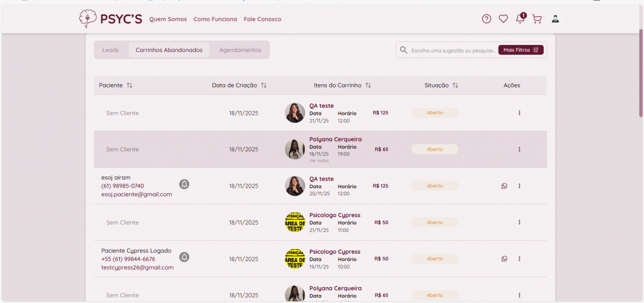Open Quem Somos in navigation
Screen dimensions: 644x303
[x=168, y=19]
